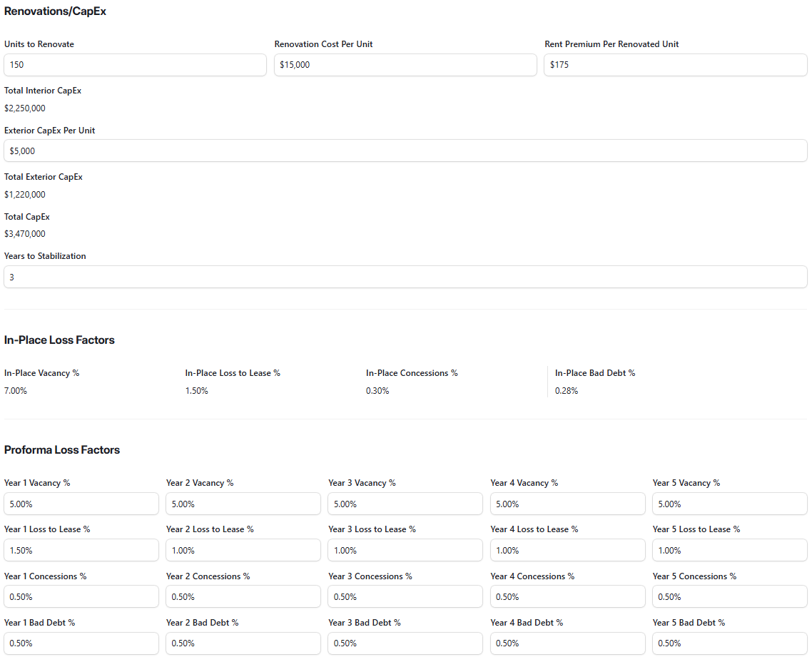The height and width of the screenshot is (662, 812).
Task: Select the Year 3 Loss to Lease % input
Action: tap(405, 550)
